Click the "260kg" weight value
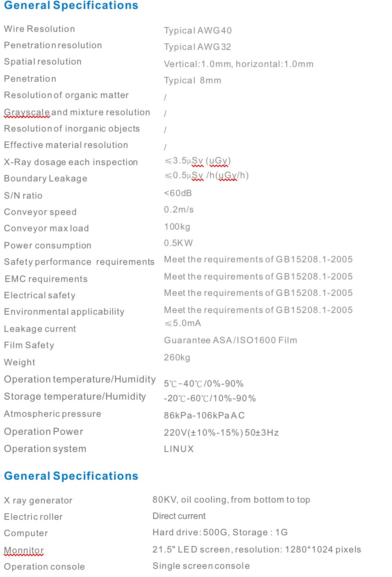This screenshot has height=577, width=392. coord(177,358)
